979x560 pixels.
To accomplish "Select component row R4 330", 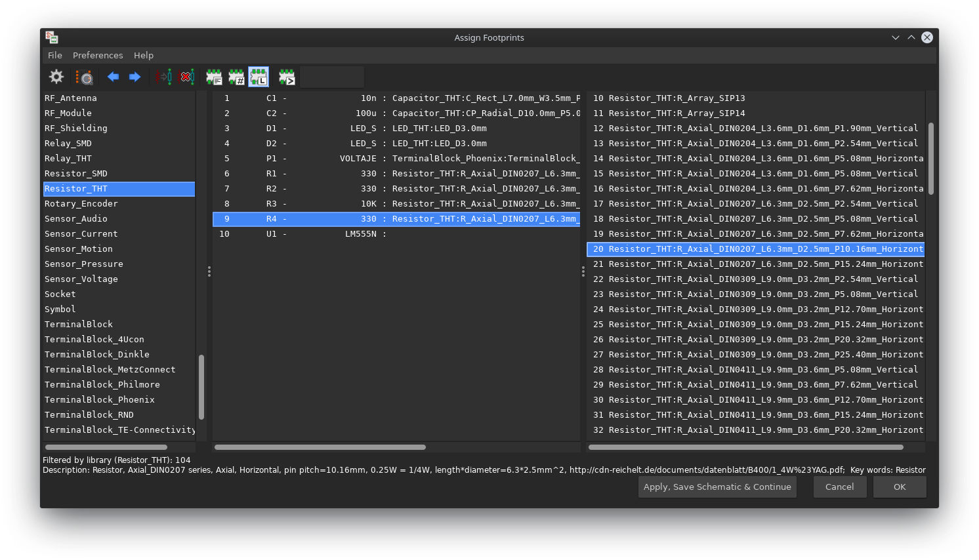I will coord(396,218).
